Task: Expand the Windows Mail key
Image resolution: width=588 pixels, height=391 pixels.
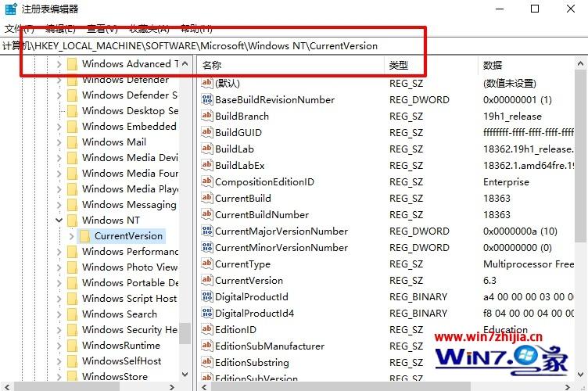Action: pyautogui.click(x=59, y=142)
